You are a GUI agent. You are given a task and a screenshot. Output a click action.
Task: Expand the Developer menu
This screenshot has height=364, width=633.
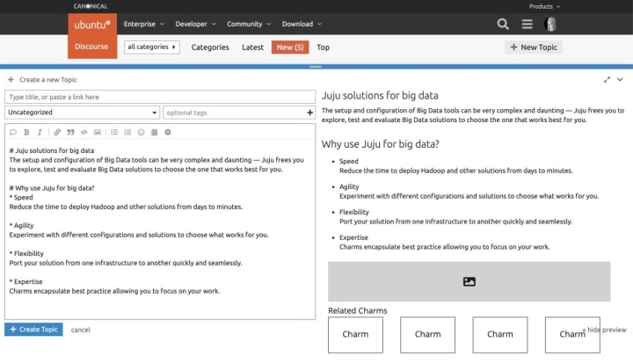click(x=195, y=25)
